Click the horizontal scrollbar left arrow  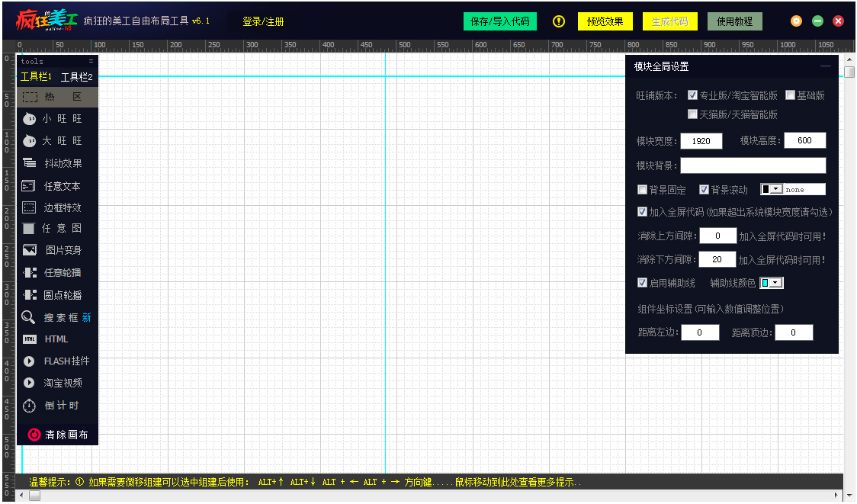(x=21, y=496)
